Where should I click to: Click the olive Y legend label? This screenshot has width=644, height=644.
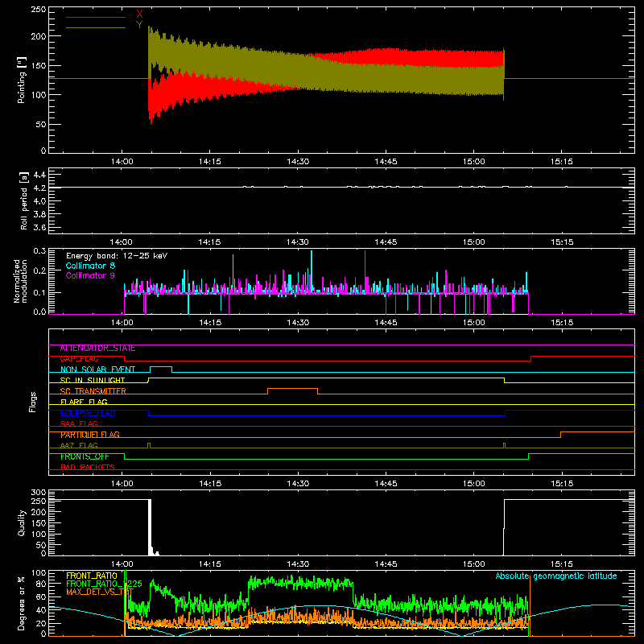(x=139, y=25)
